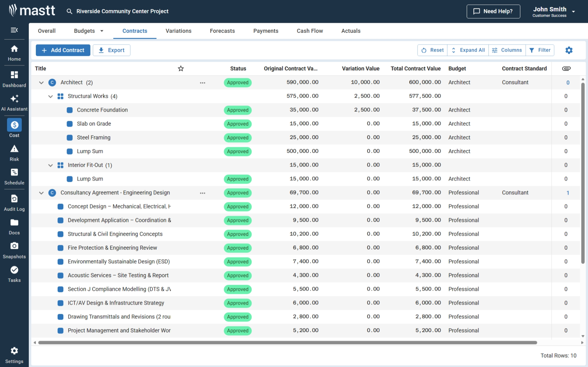Open the Budgets dropdown menu
The width and height of the screenshot is (588, 367).
click(x=88, y=30)
